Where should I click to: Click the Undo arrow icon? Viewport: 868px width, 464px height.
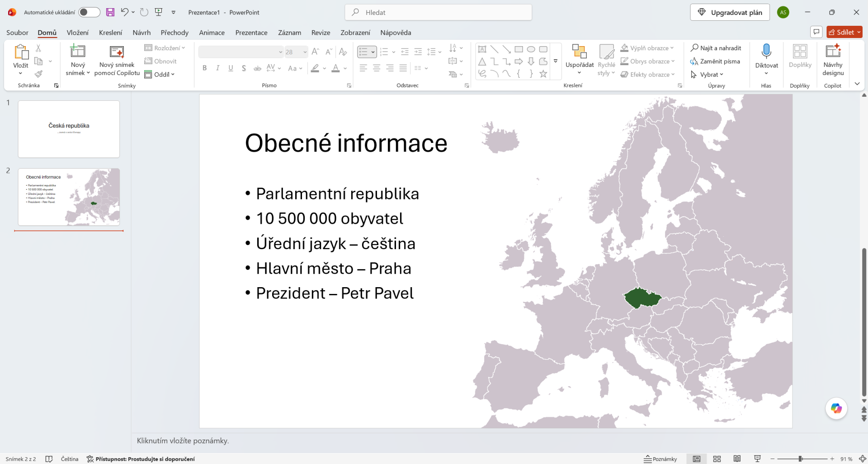coord(124,12)
